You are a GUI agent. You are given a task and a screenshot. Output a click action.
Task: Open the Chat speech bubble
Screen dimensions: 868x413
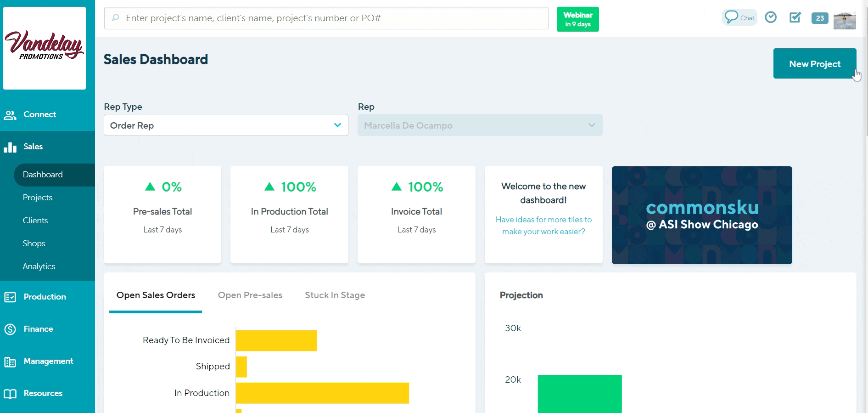click(x=739, y=17)
